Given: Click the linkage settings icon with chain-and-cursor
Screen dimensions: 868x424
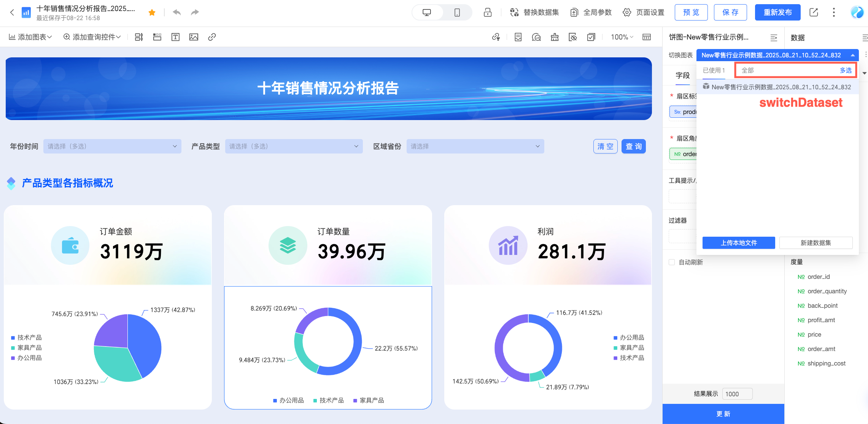Looking at the screenshot, I should pos(496,37).
